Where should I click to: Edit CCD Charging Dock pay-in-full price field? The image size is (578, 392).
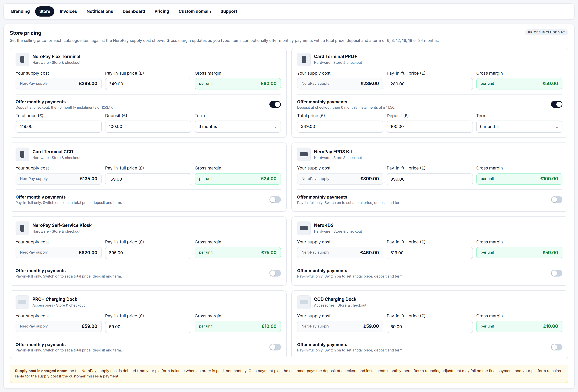(429, 327)
